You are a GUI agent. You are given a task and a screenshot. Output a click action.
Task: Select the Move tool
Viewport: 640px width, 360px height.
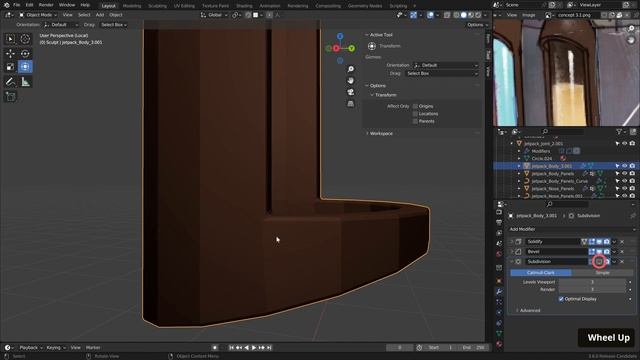(x=10, y=53)
